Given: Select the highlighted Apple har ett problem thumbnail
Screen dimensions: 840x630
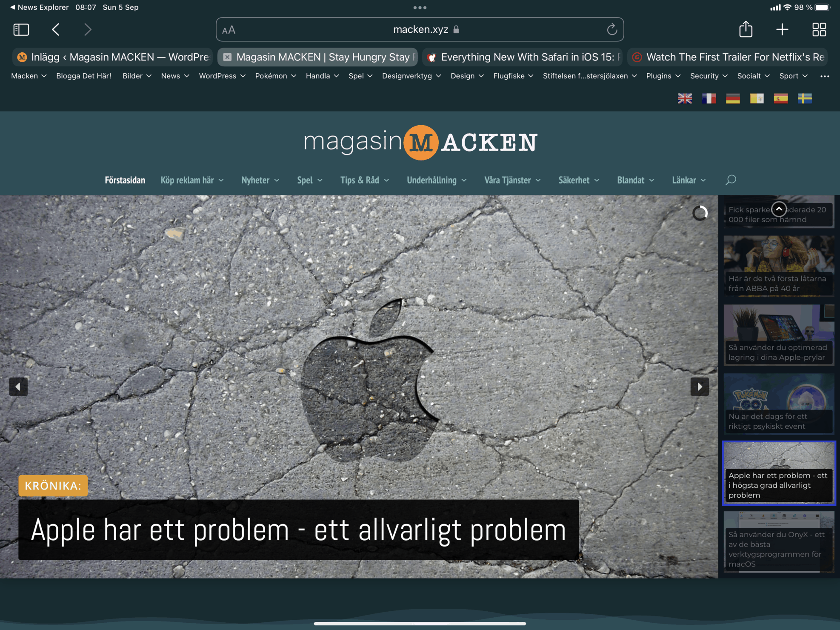Looking at the screenshot, I should tap(779, 473).
